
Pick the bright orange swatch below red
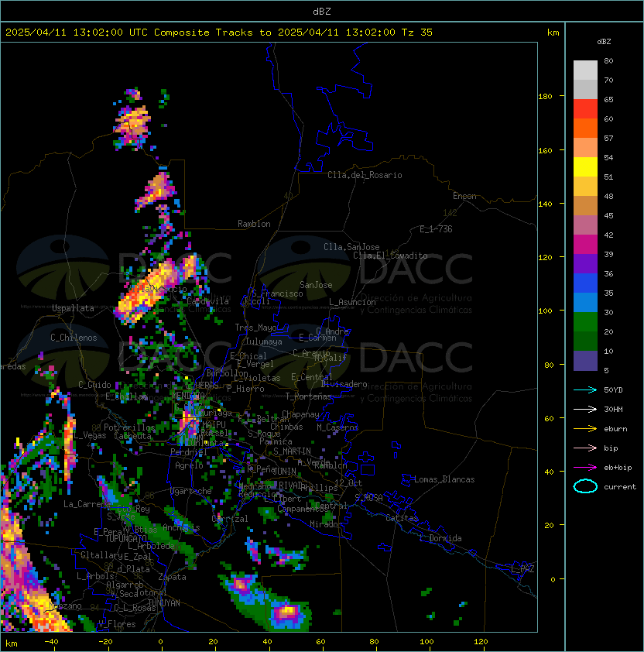[x=585, y=128]
